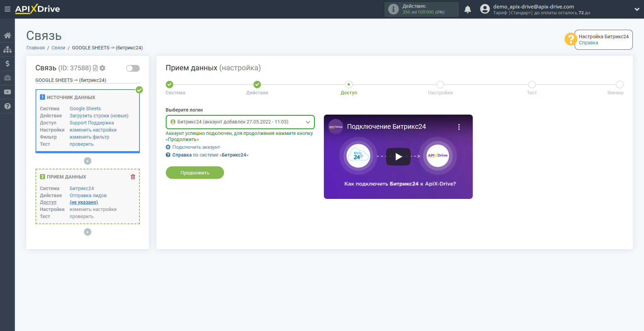
Task: Add a block between source and receiver
Action: pyautogui.click(x=88, y=161)
